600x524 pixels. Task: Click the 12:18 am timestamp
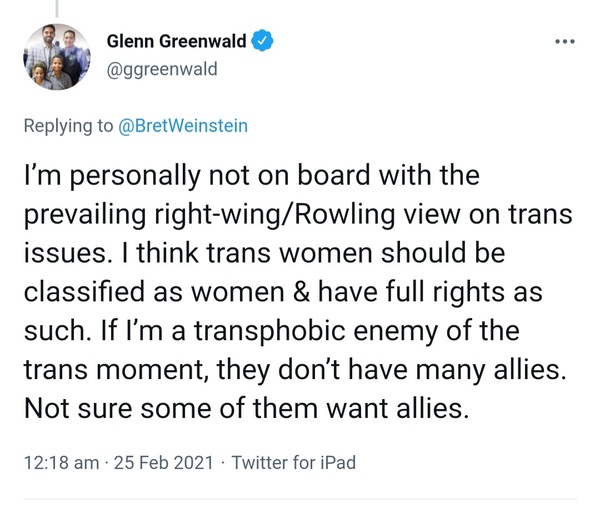tap(60, 463)
